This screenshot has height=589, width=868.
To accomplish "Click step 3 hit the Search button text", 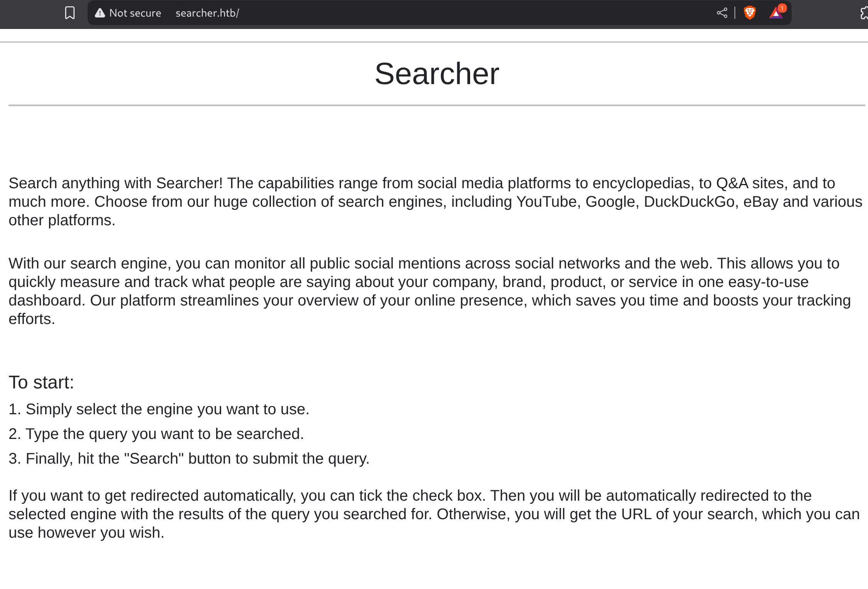I will [189, 459].
